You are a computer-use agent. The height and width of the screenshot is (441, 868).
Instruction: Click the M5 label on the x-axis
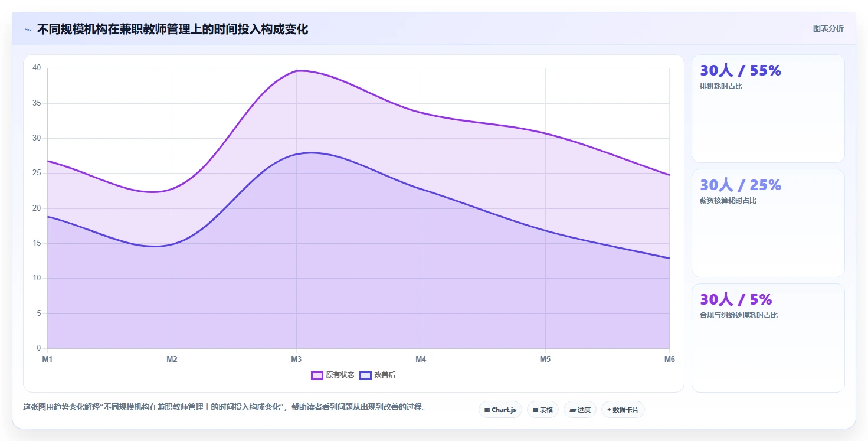545,359
